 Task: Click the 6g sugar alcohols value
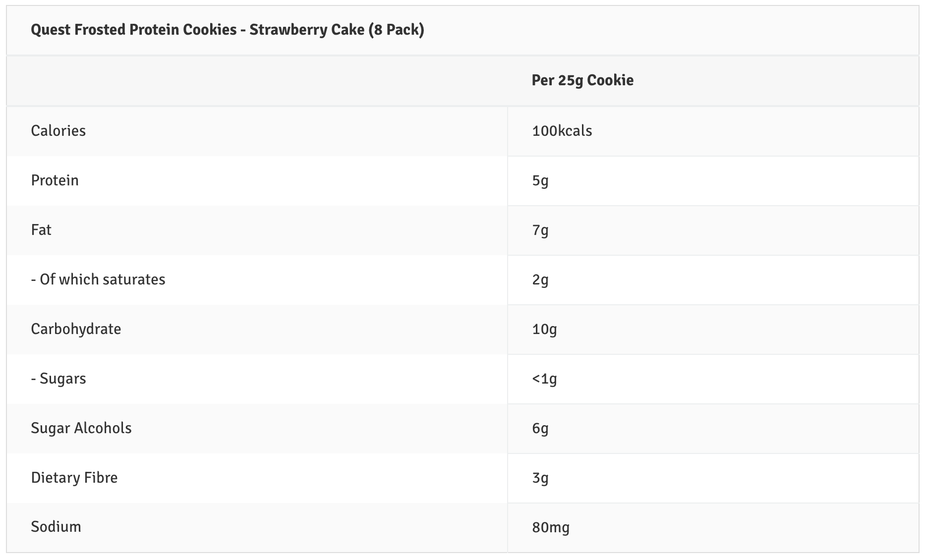coord(540,428)
